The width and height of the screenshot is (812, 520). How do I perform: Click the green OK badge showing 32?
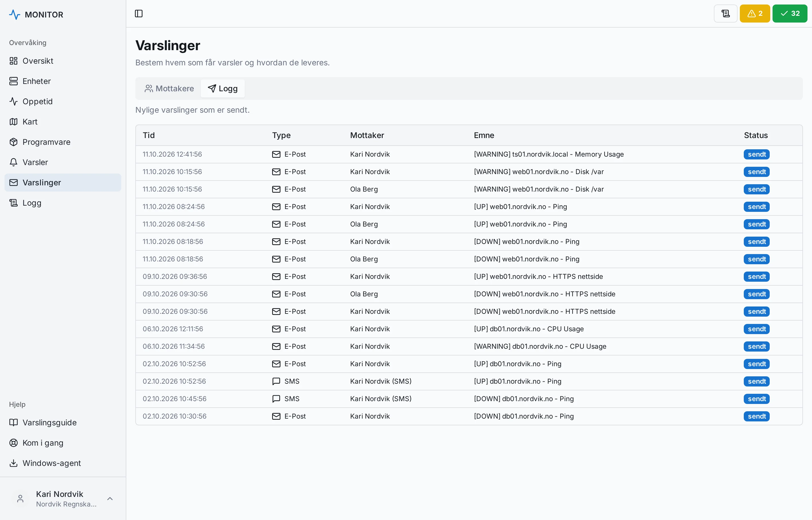[790, 14]
